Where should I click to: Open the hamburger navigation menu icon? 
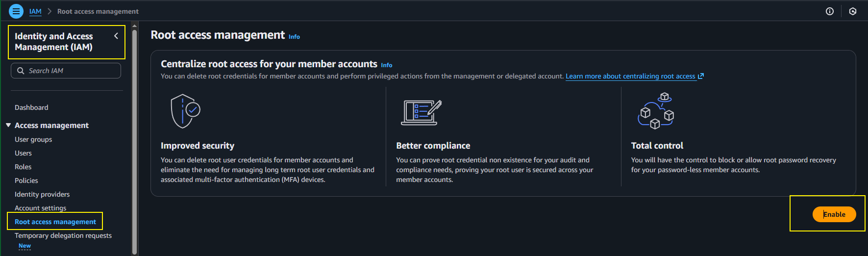click(16, 11)
